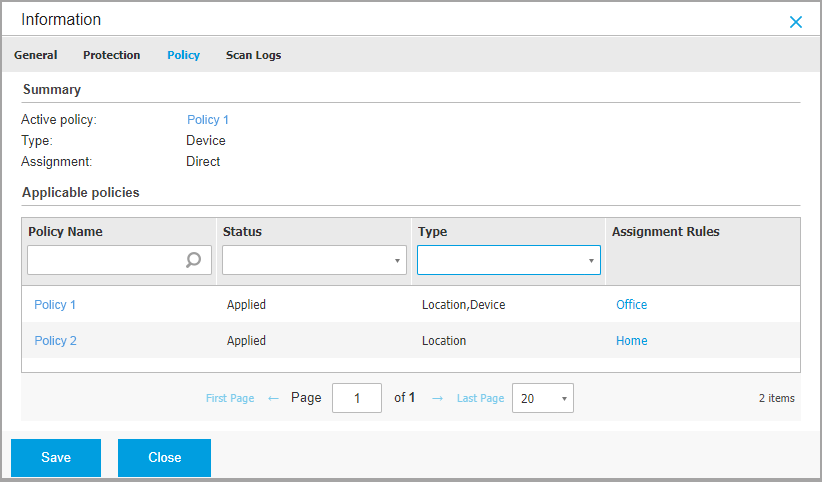Image resolution: width=822 pixels, height=482 pixels.
Task: Go to previous page using left arrow
Action: 273,398
